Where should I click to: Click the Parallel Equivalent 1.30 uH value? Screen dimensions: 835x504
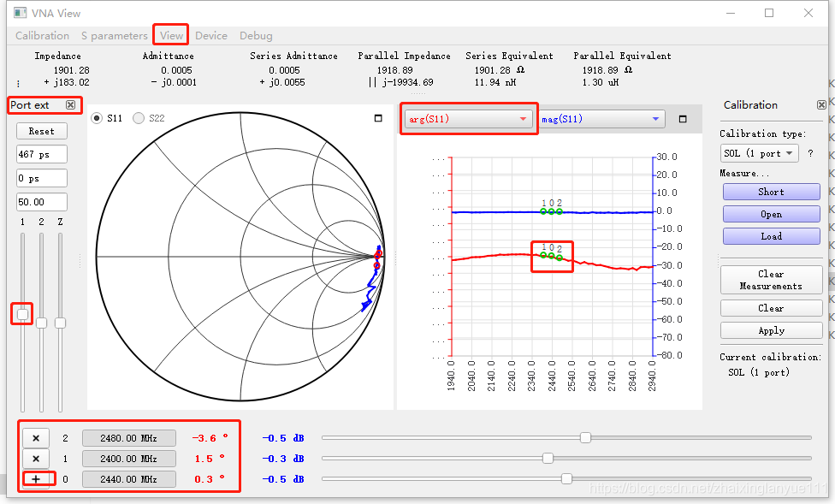coord(601,83)
